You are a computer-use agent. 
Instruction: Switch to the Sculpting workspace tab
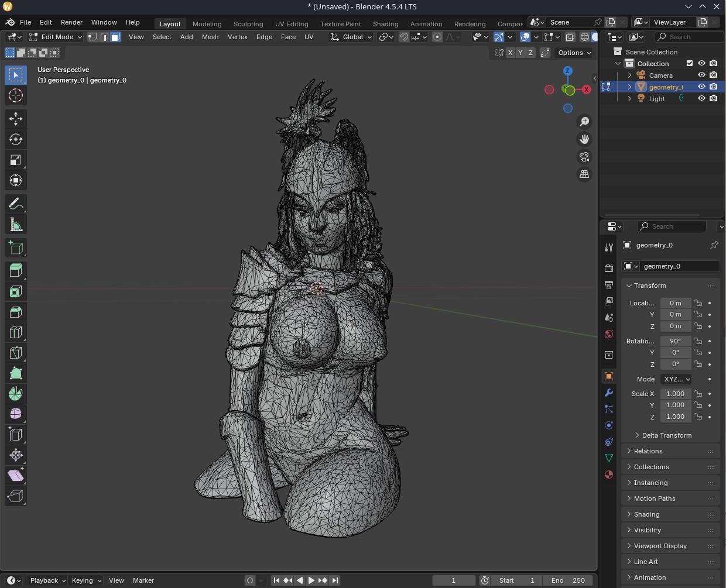248,24
